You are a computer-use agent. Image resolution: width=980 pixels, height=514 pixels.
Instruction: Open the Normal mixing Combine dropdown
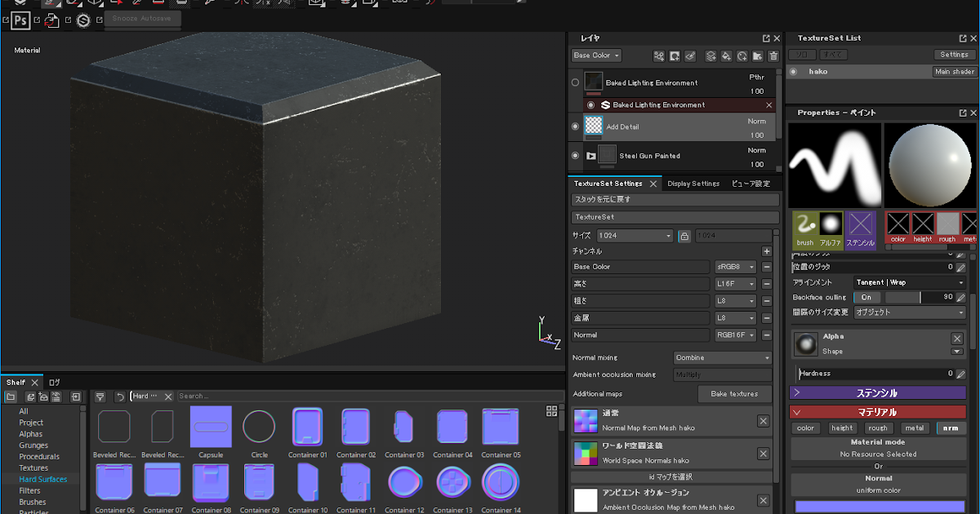[722, 357]
